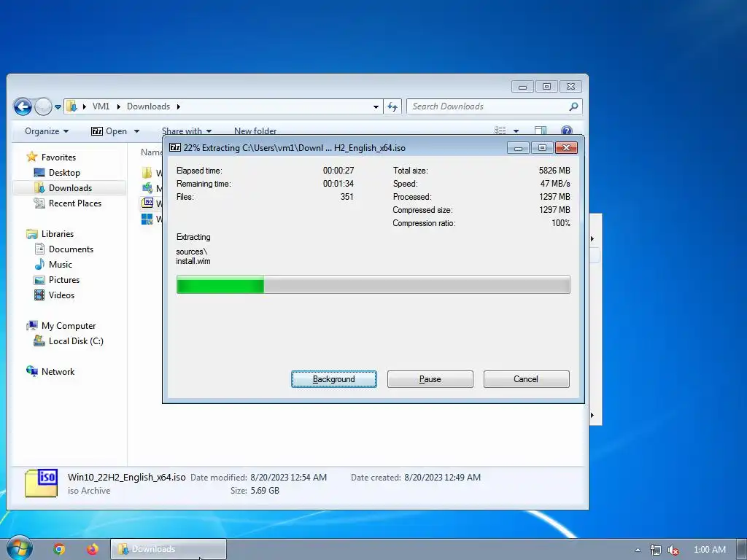This screenshot has height=560, width=747.
Task: Open the Music library
Action: [x=61, y=264]
